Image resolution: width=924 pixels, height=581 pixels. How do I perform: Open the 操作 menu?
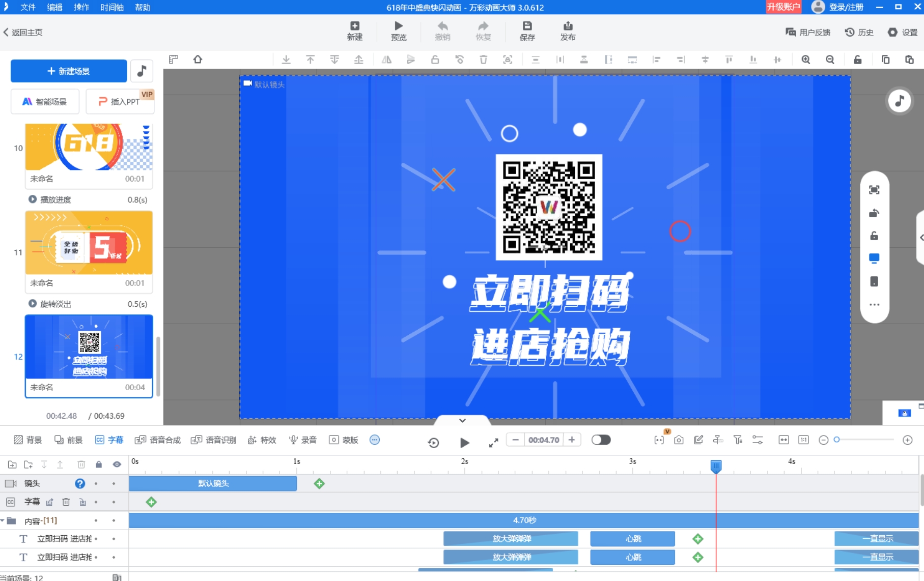click(81, 7)
